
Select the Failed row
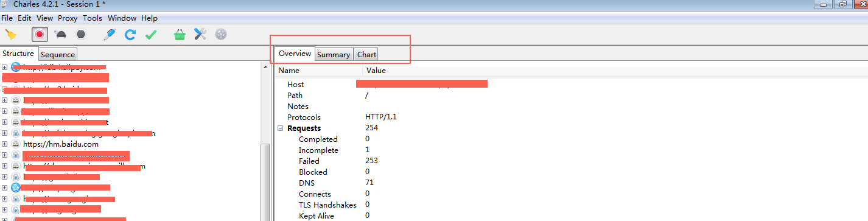click(571, 161)
